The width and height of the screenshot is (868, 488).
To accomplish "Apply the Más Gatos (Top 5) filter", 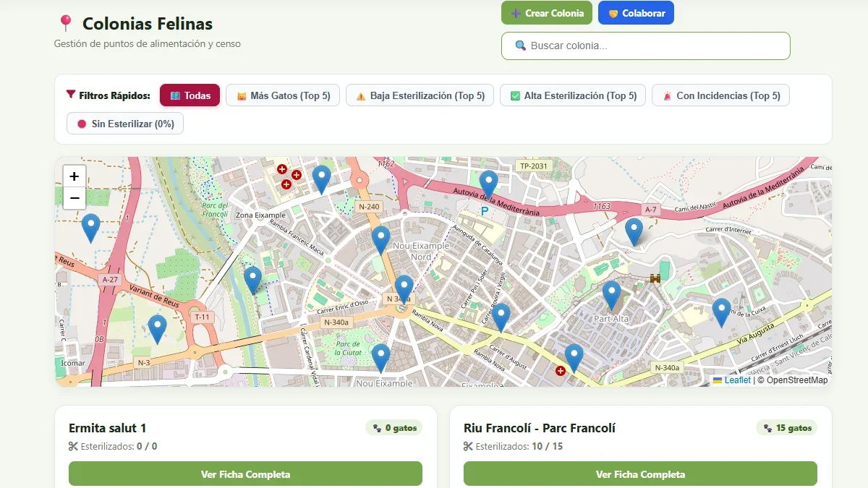I will pyautogui.click(x=283, y=95).
